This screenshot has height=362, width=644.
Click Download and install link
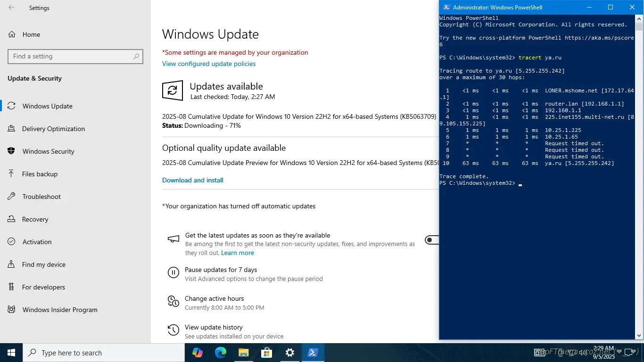coord(193,180)
